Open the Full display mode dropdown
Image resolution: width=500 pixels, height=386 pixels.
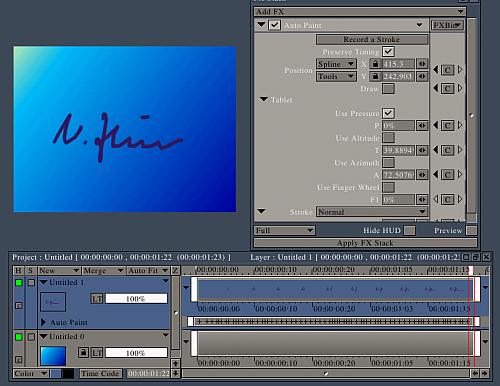click(284, 230)
